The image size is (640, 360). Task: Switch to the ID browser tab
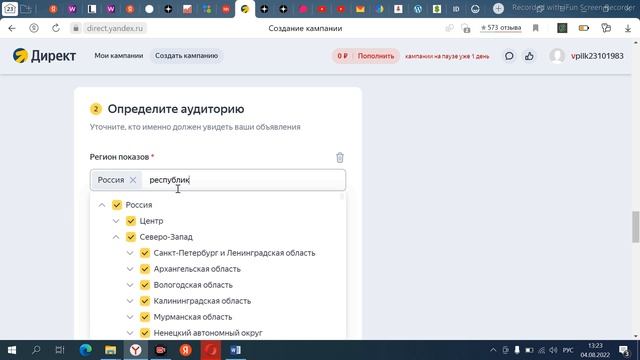[x=456, y=9]
